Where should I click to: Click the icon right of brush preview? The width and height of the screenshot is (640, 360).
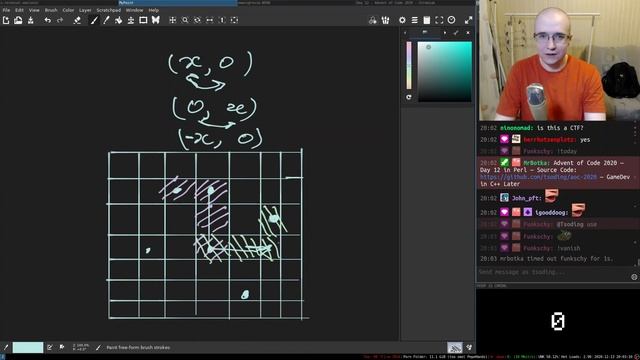click(469, 347)
